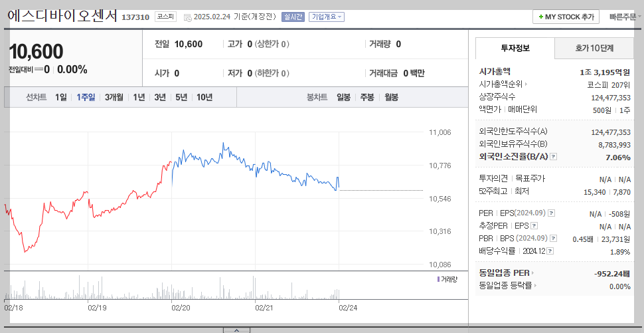The height and width of the screenshot is (333, 644).
Task: Click the EPS value -508원
Action: (620, 214)
